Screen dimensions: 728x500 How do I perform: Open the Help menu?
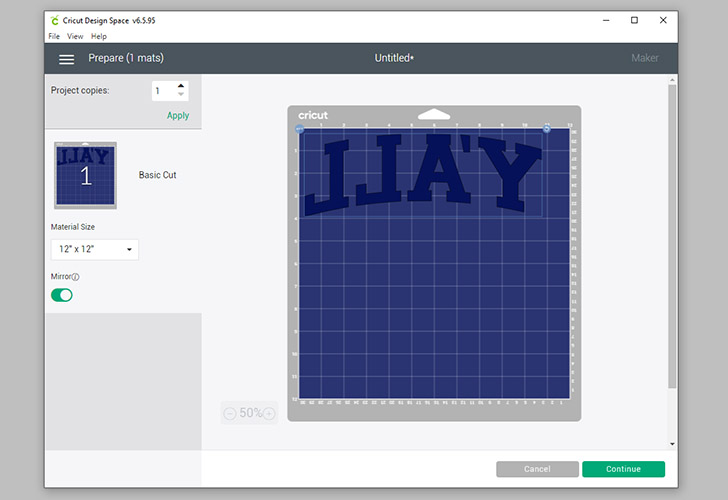(98, 36)
